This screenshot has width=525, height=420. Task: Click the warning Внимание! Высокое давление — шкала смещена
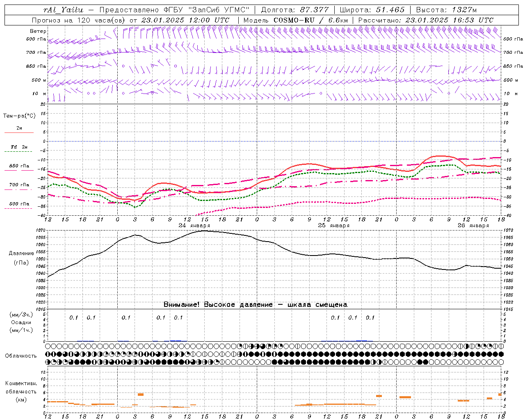click(x=255, y=305)
